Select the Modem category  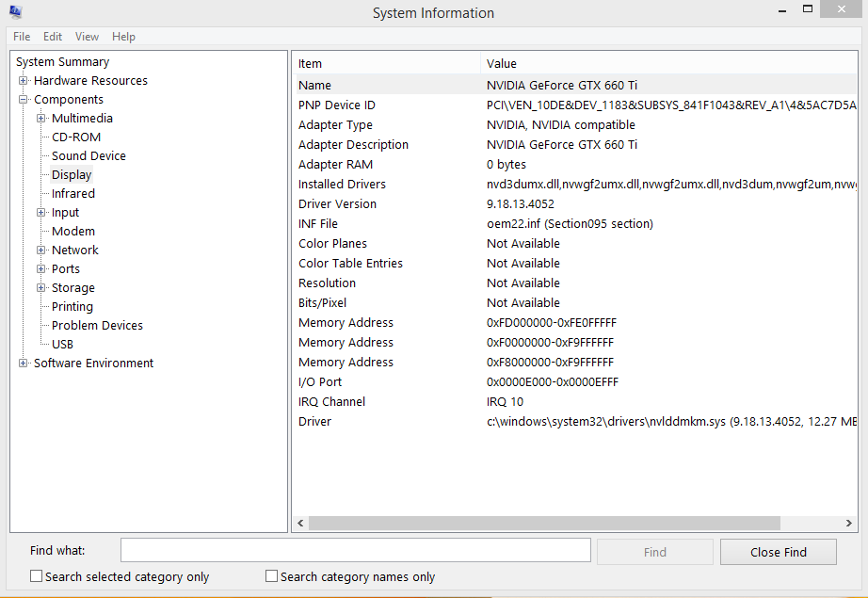pos(73,231)
